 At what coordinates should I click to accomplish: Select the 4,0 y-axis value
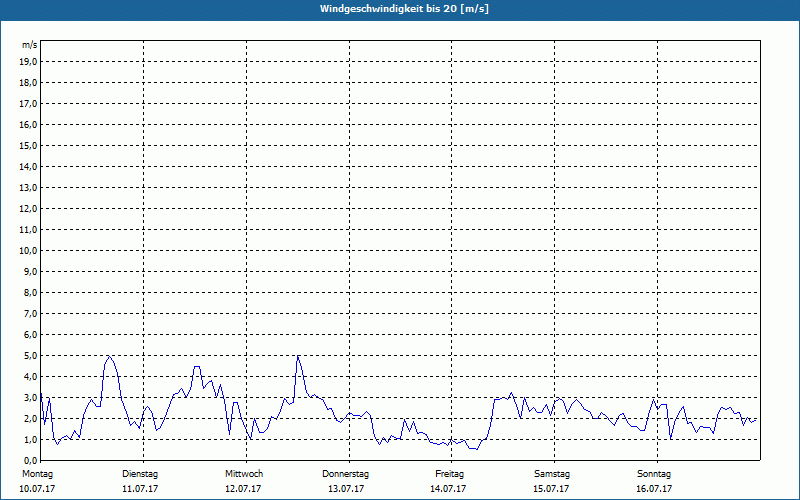(x=30, y=376)
